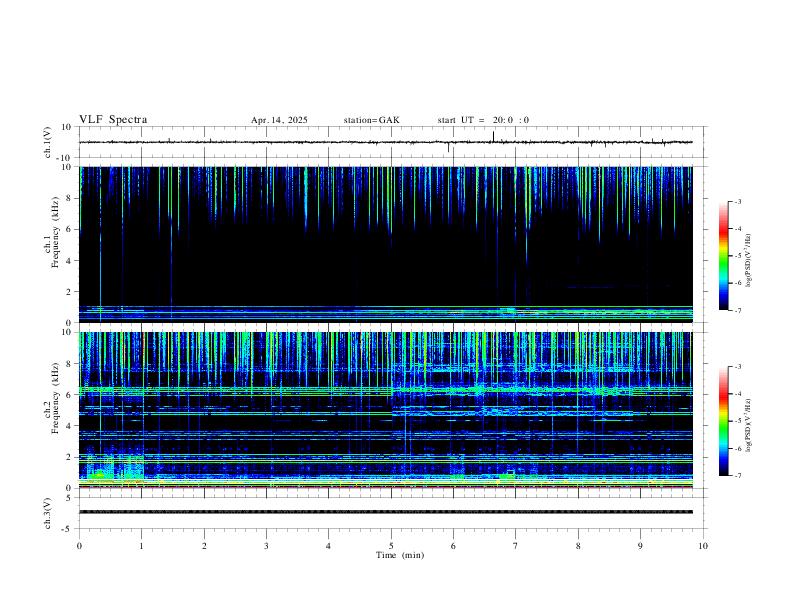
Task: Click time axis tick label "10" at right end
Action: 703,546
